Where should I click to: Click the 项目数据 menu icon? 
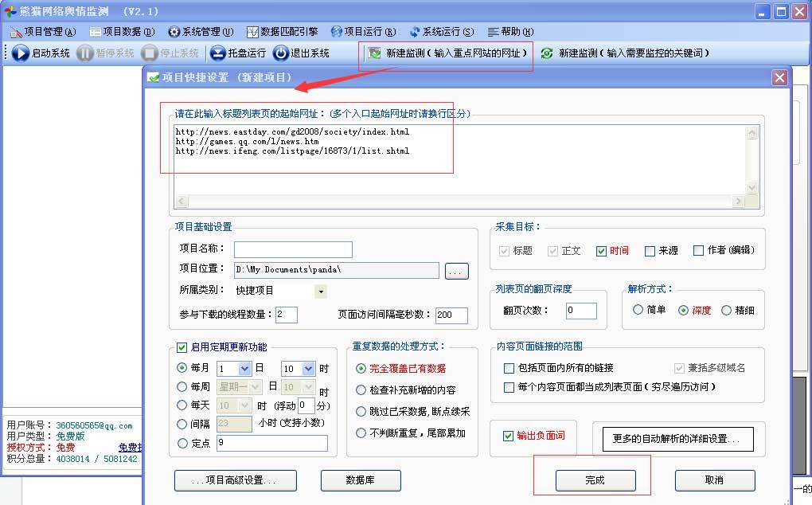[x=96, y=32]
